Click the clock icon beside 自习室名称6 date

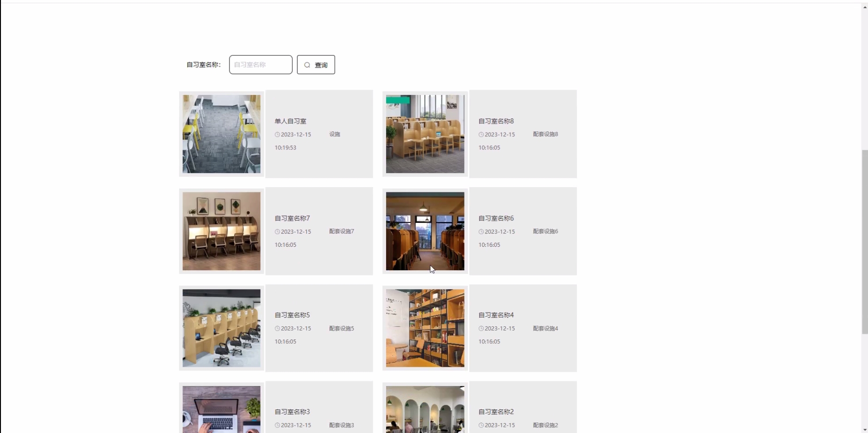pos(481,231)
